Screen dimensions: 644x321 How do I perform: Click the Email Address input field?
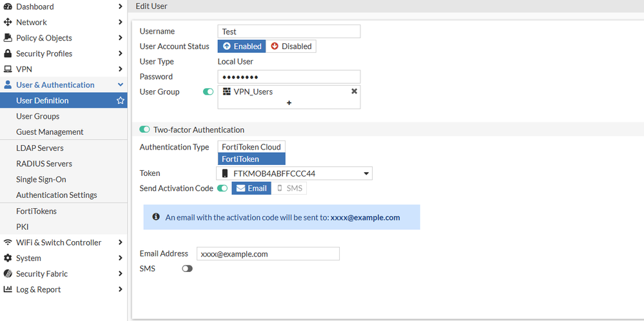(x=268, y=254)
